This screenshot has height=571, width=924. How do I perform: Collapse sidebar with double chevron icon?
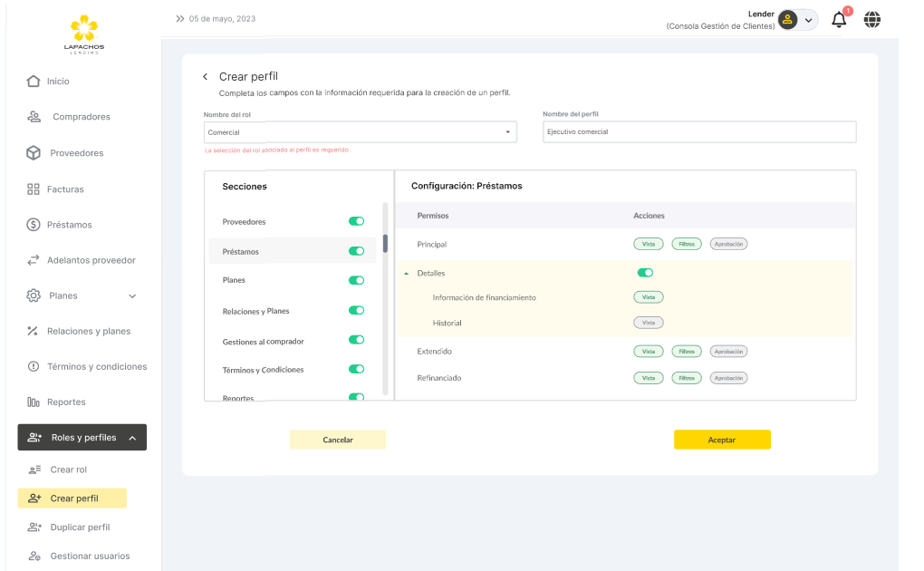pos(180,18)
